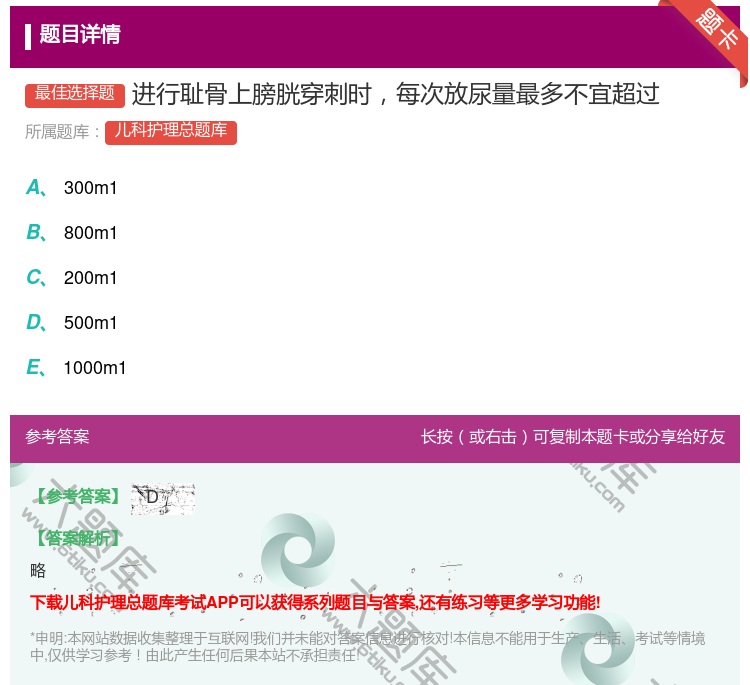Click the 长按（或右击）可复制本题卡 hint text
This screenshot has height=685, width=750.
click(x=573, y=437)
